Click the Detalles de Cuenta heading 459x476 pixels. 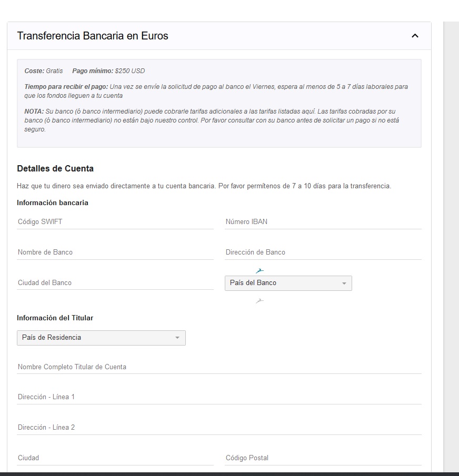pyautogui.click(x=55, y=169)
